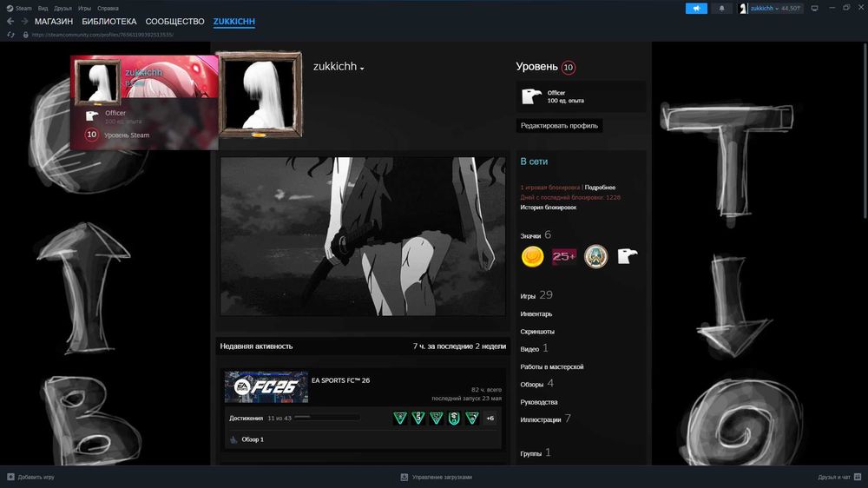Click first green FC26 achievement icon
Image resolution: width=868 pixels, height=488 pixels.
coord(399,419)
